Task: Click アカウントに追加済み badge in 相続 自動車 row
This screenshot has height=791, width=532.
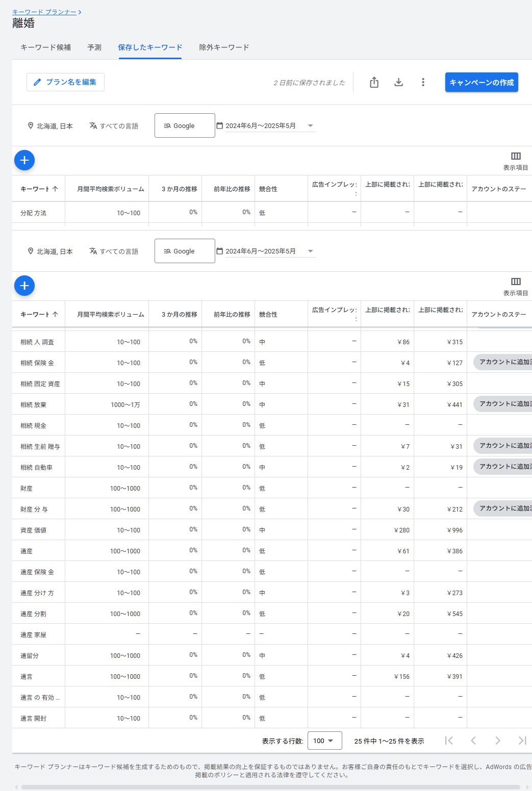Action: tap(503, 466)
